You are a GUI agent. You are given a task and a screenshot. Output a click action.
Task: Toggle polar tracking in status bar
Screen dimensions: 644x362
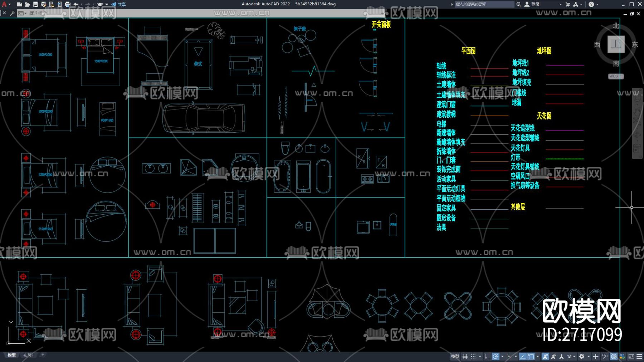click(496, 356)
